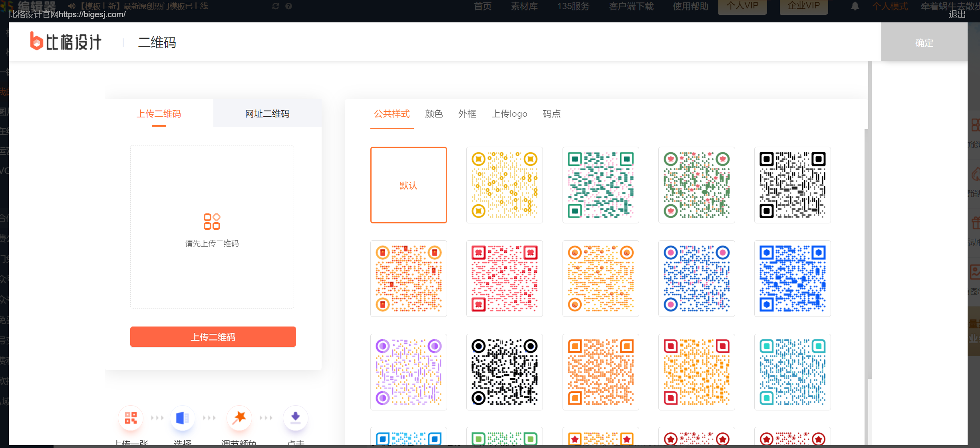Image resolution: width=980 pixels, height=448 pixels.
Task: Click the upload QR code placeholder icon
Action: pyautogui.click(x=212, y=221)
